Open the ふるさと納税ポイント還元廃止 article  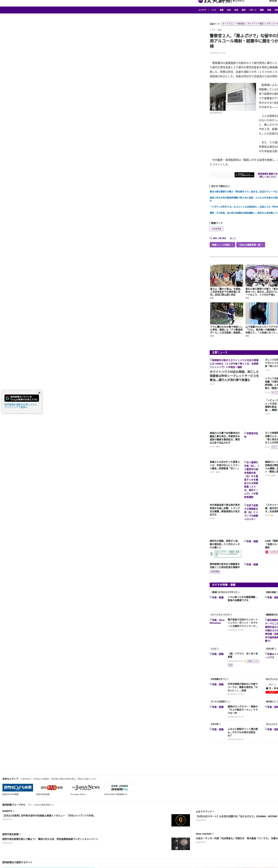tap(243, 732)
